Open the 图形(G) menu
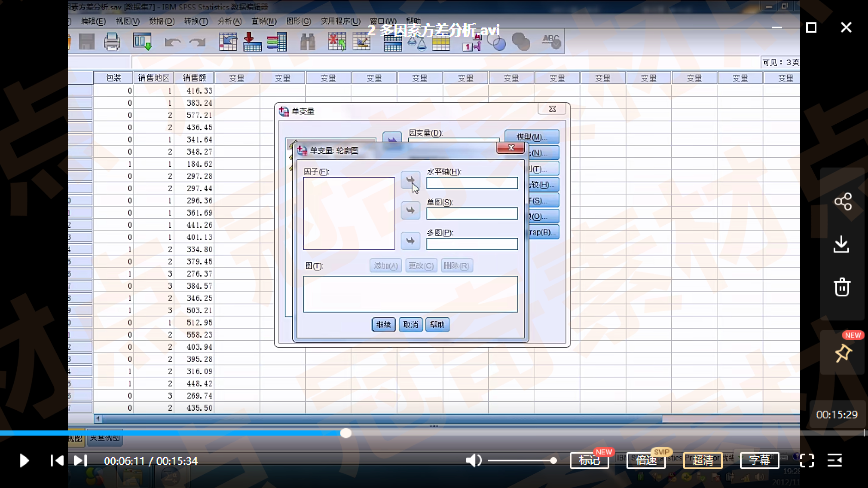This screenshot has height=488, width=868. [x=299, y=21]
